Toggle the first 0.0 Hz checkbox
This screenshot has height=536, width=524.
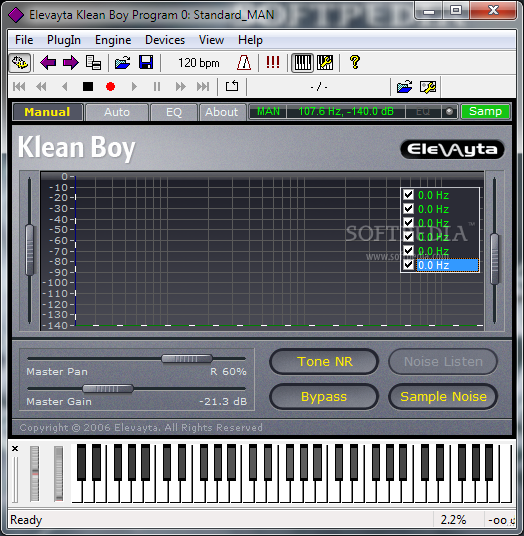coord(408,195)
